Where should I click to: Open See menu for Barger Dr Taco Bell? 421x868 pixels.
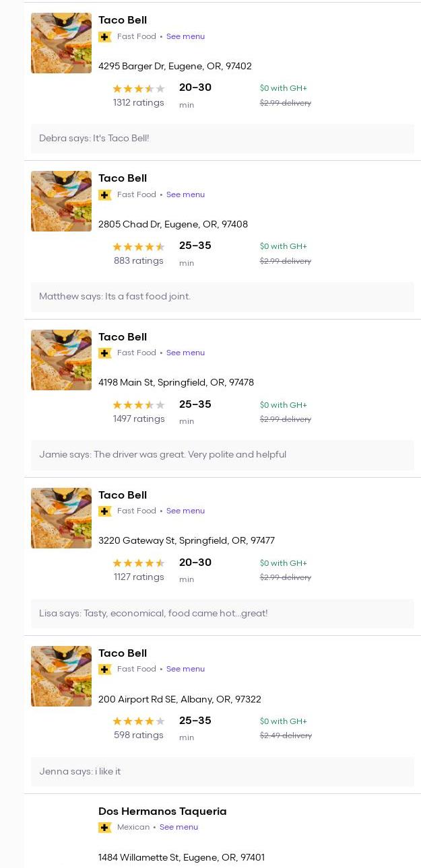click(185, 37)
